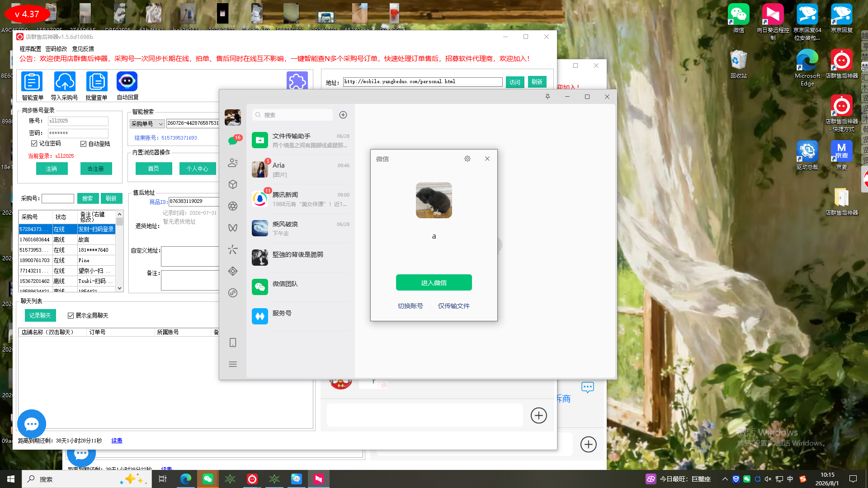Click the Windows Start button
The height and width of the screenshot is (488, 868).
[11, 479]
